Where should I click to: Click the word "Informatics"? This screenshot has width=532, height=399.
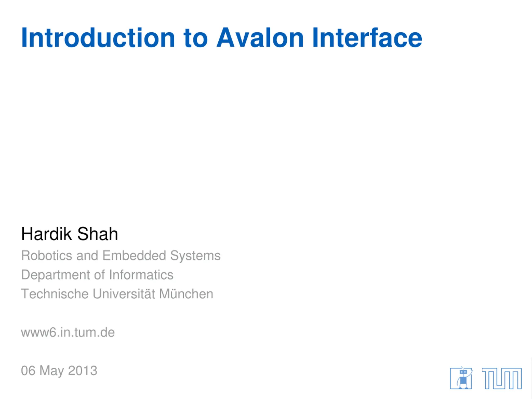pos(141,275)
